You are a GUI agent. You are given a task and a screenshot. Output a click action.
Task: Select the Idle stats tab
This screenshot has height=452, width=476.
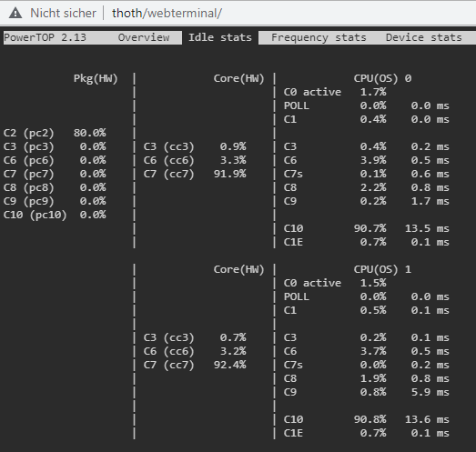tap(220, 37)
